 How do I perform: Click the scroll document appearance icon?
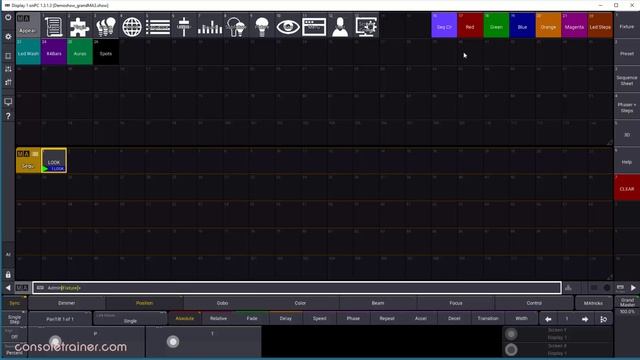click(x=53, y=27)
